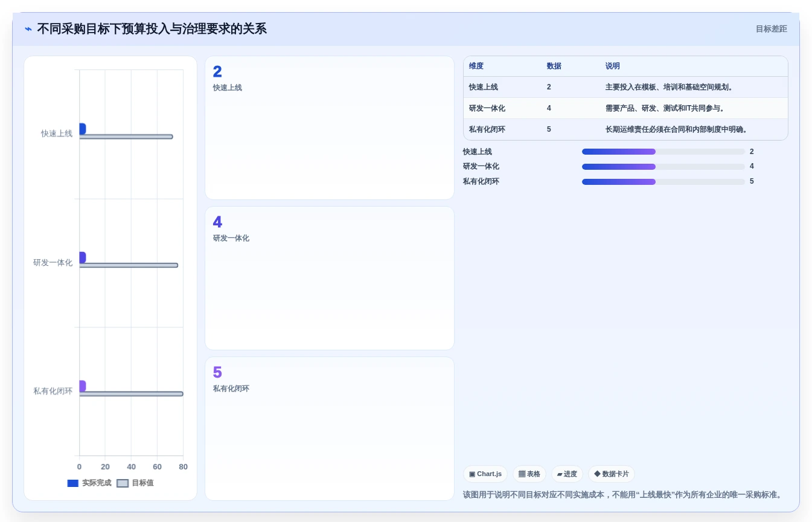Click the Chart.js tag chip
Image resolution: width=812 pixels, height=522 pixels.
pyautogui.click(x=485, y=474)
